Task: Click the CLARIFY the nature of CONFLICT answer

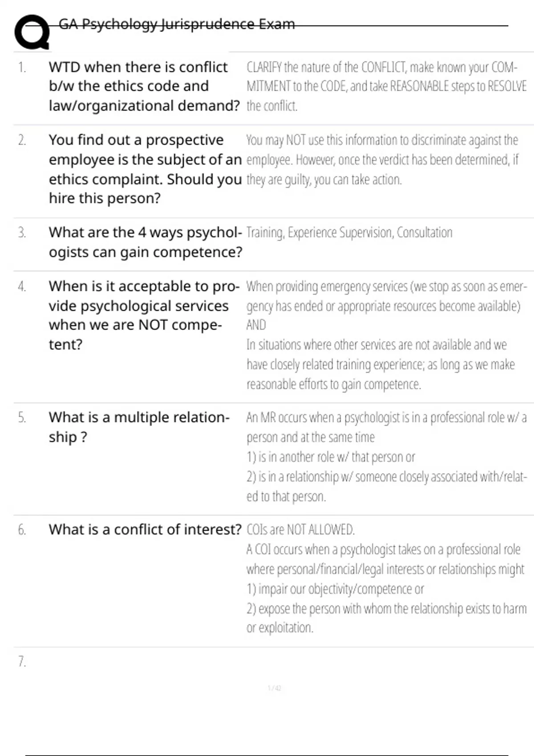Action: [x=386, y=86]
